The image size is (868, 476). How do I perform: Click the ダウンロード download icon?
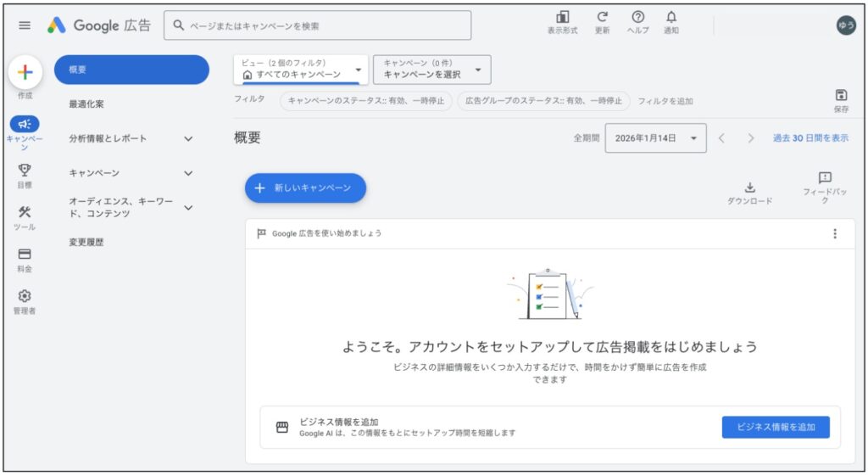pyautogui.click(x=749, y=188)
